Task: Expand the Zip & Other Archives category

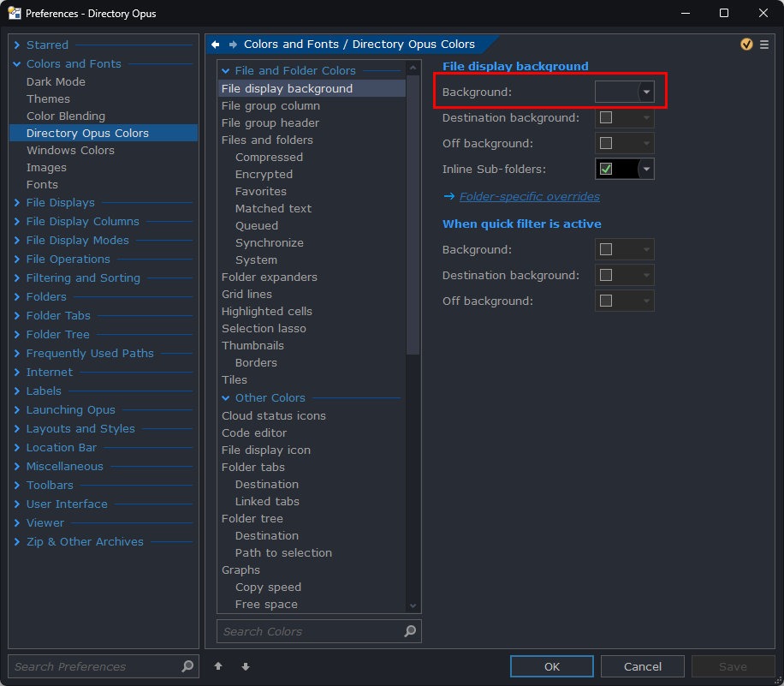Action: click(17, 542)
